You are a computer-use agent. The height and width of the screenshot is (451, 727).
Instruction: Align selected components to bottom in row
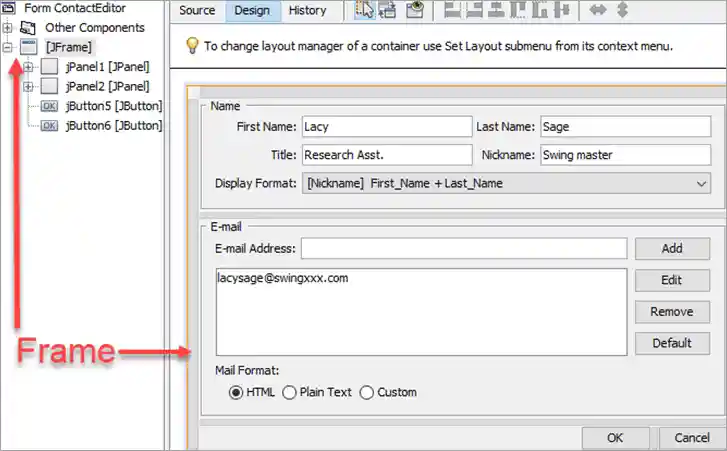(539, 10)
